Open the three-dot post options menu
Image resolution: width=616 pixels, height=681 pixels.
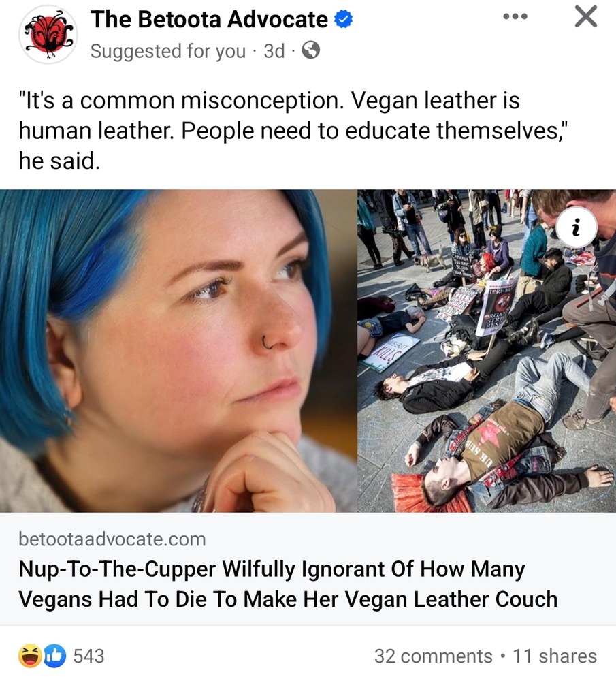[x=515, y=16]
